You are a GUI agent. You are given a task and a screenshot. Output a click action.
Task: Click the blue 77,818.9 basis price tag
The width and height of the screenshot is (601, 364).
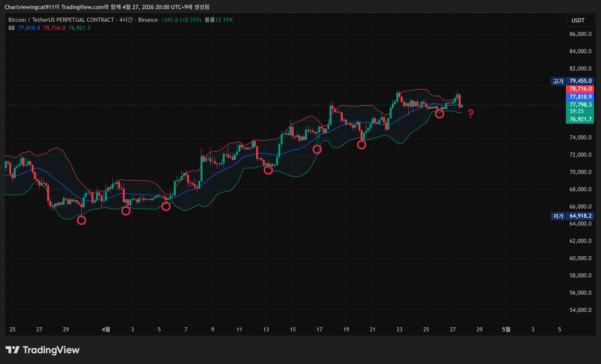coord(580,97)
